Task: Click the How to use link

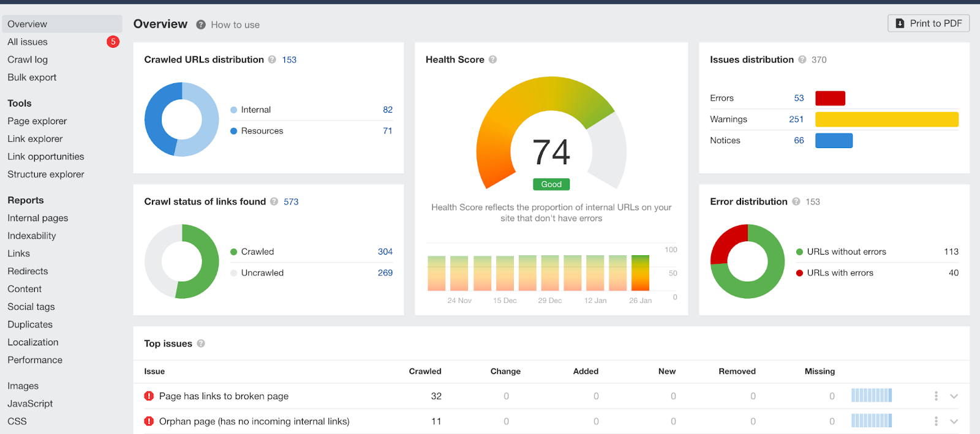Action: [x=235, y=24]
